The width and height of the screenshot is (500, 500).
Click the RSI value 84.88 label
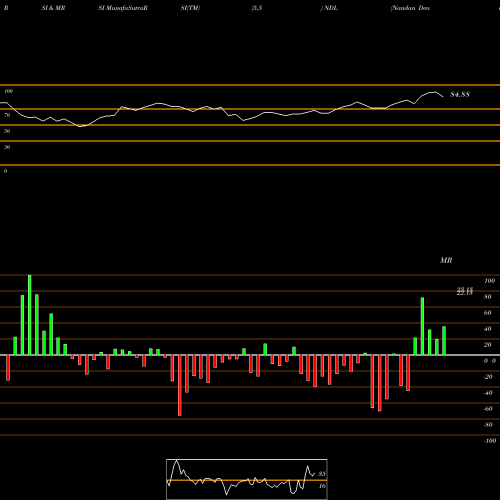460,94
